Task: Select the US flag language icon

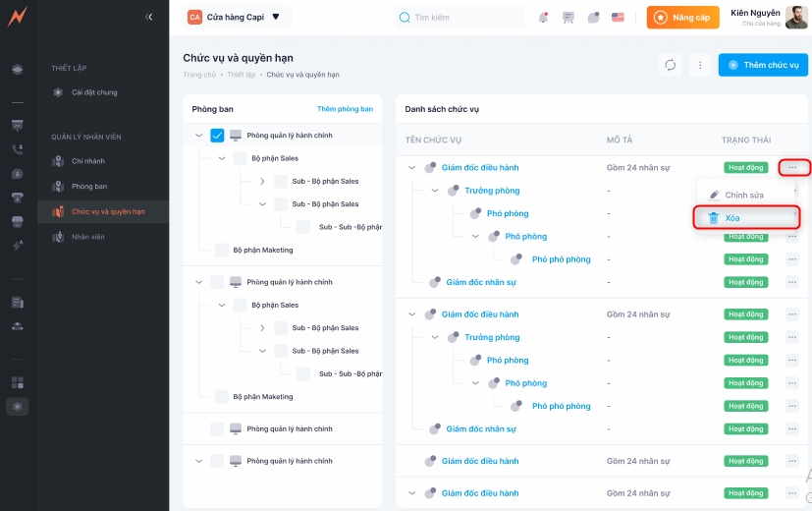Action: click(x=618, y=18)
